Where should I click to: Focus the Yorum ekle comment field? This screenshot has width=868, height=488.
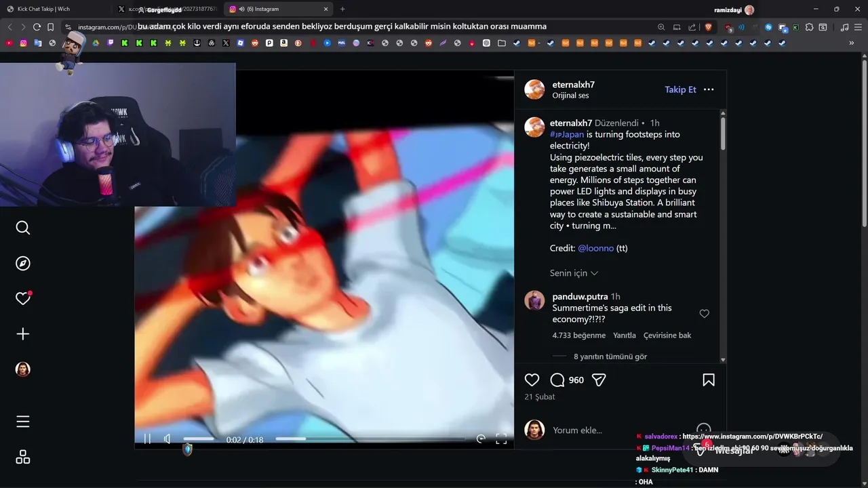620,430
